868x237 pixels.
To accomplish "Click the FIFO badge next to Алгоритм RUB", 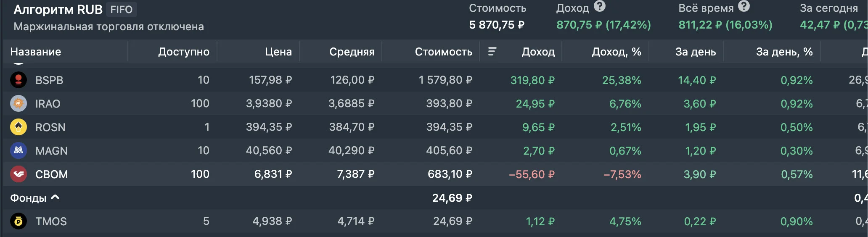I will [122, 9].
